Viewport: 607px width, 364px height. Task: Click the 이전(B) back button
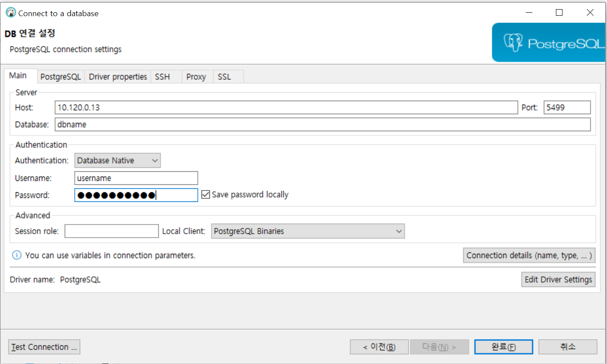[x=379, y=347]
